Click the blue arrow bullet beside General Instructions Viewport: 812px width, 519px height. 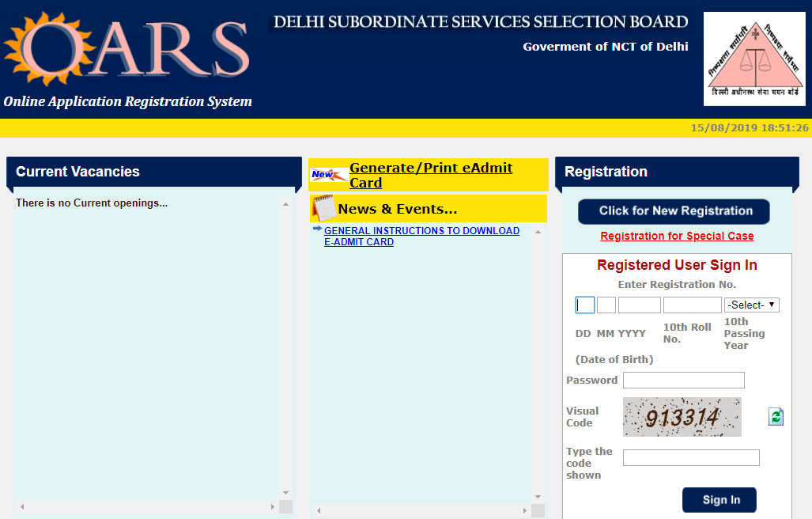point(317,229)
